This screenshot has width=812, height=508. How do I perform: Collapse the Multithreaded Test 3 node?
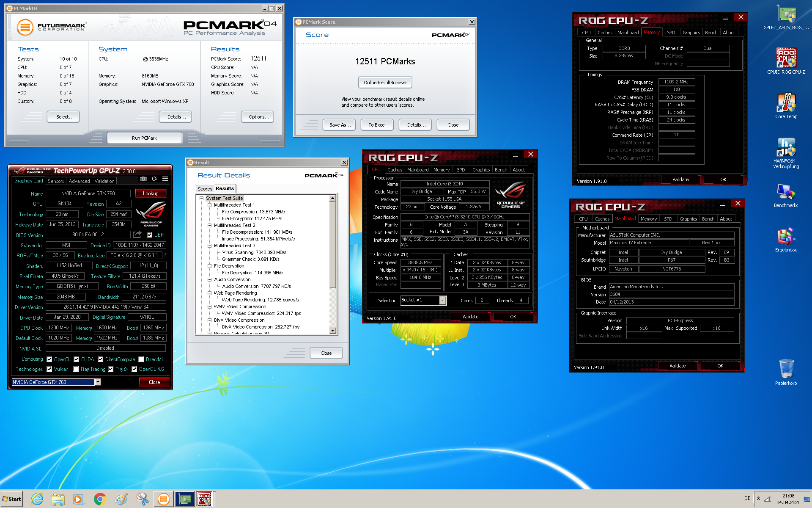pyautogui.click(x=209, y=246)
